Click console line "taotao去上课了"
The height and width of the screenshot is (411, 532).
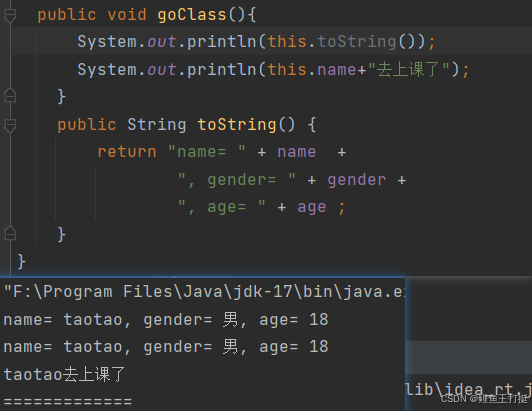coord(64,375)
